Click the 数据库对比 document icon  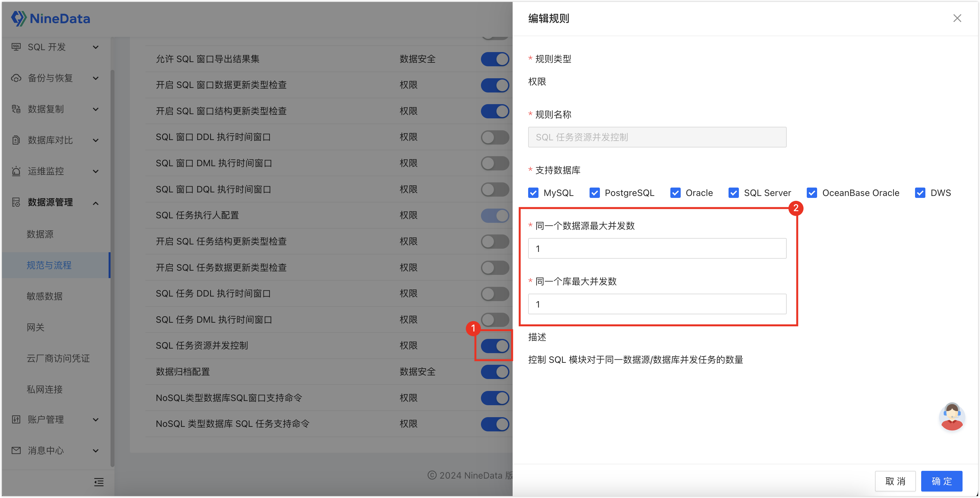point(16,140)
